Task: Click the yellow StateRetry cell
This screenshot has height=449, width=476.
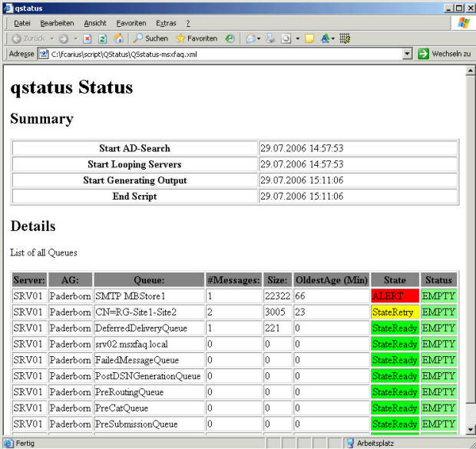Action: (395, 312)
